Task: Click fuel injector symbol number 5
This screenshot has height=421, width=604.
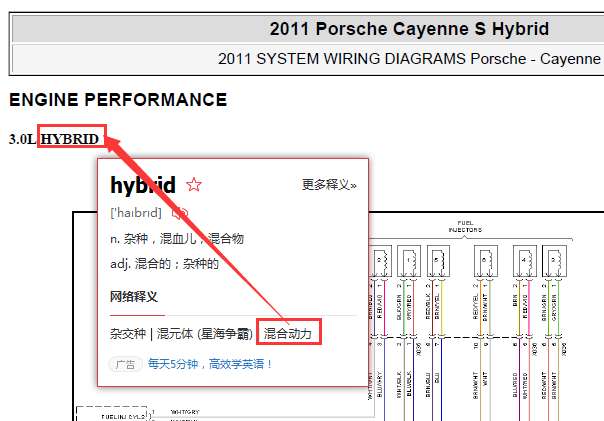Action: point(438,261)
